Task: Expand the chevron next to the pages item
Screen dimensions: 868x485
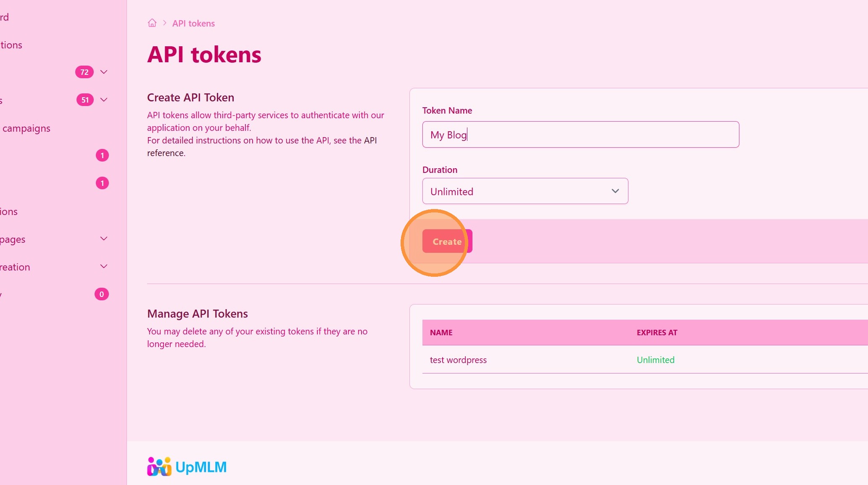Action: [104, 239]
